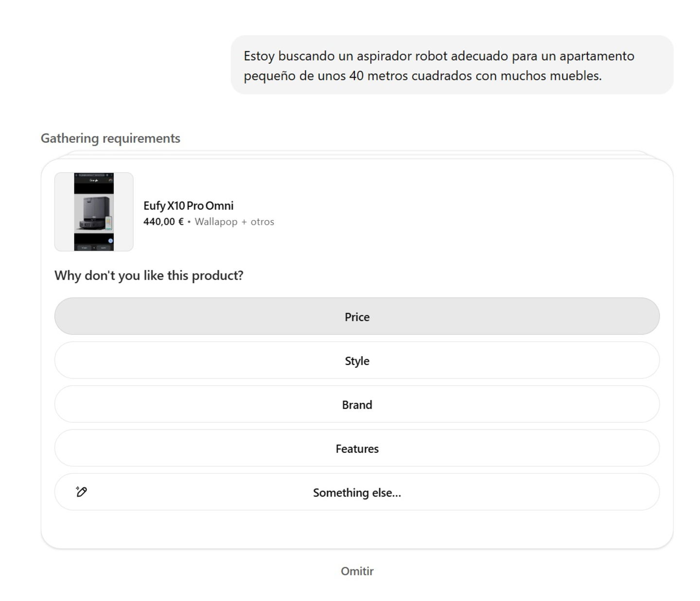Select Price as the dislike reason
Screen dimensions: 700x601
(357, 316)
